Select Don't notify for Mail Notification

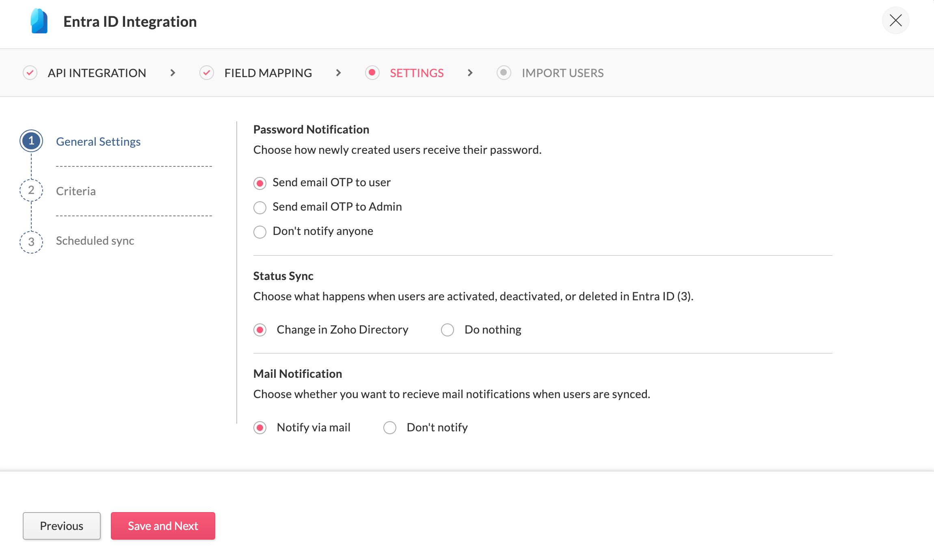pos(390,428)
